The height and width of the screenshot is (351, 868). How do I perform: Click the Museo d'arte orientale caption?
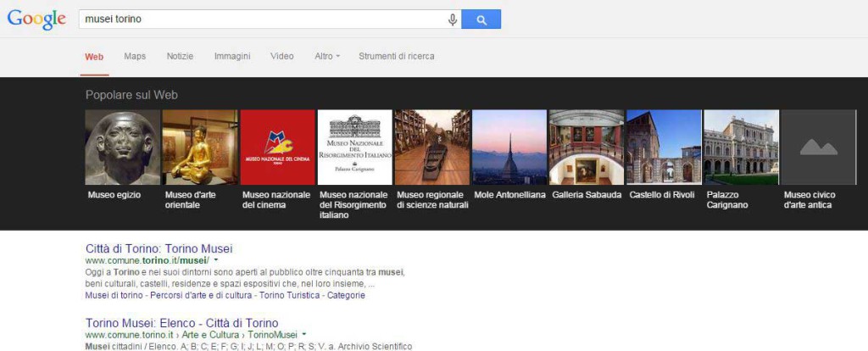(191, 200)
